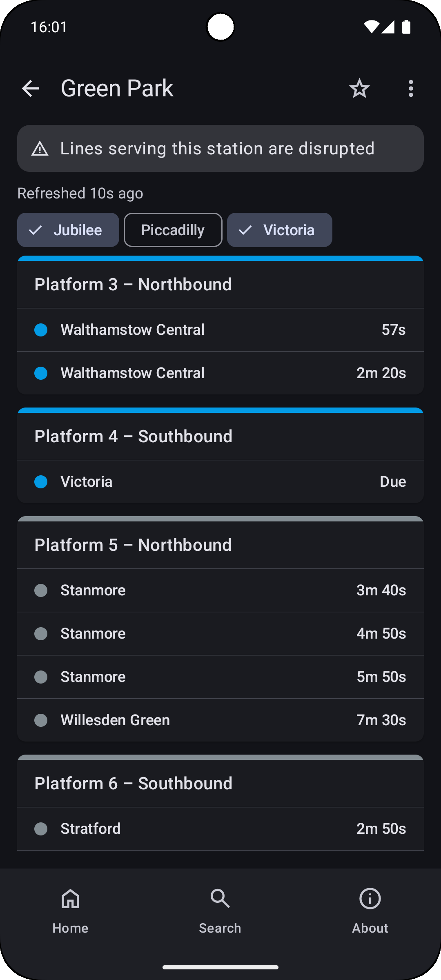
Task: Tap the battery status icon
Action: 406,27
